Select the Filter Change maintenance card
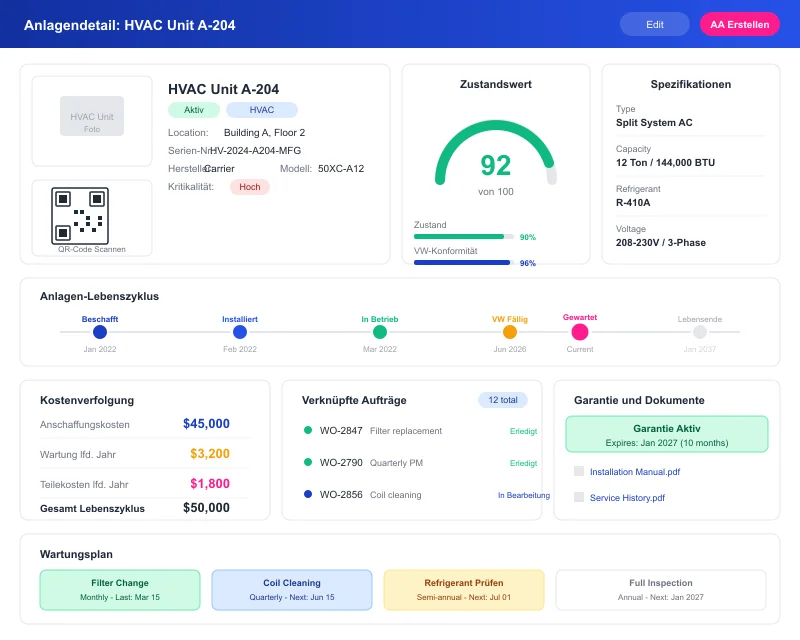800x640 pixels. coord(119,590)
